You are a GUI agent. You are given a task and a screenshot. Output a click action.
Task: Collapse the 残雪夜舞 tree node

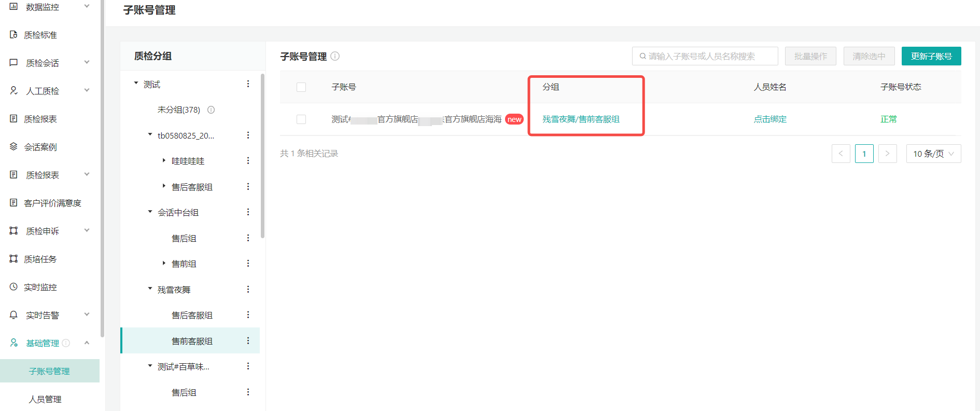150,289
